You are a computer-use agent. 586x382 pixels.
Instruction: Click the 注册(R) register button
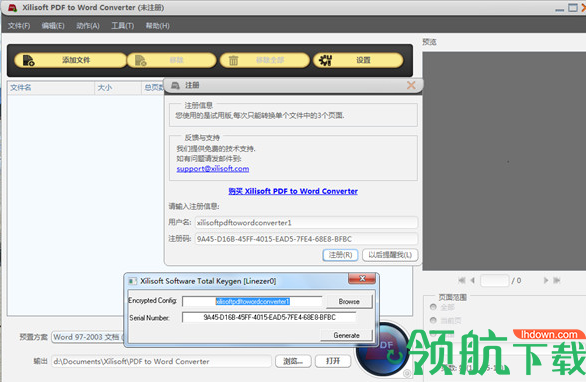tap(340, 255)
